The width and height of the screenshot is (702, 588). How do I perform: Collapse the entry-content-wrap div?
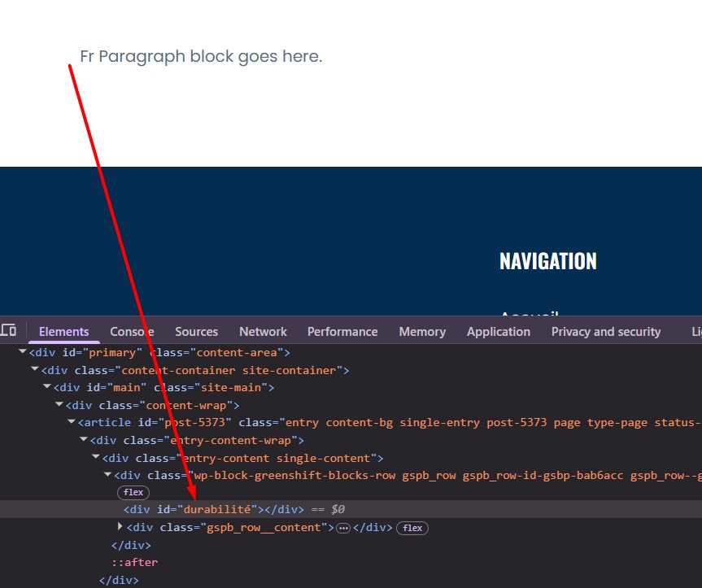[83, 439]
